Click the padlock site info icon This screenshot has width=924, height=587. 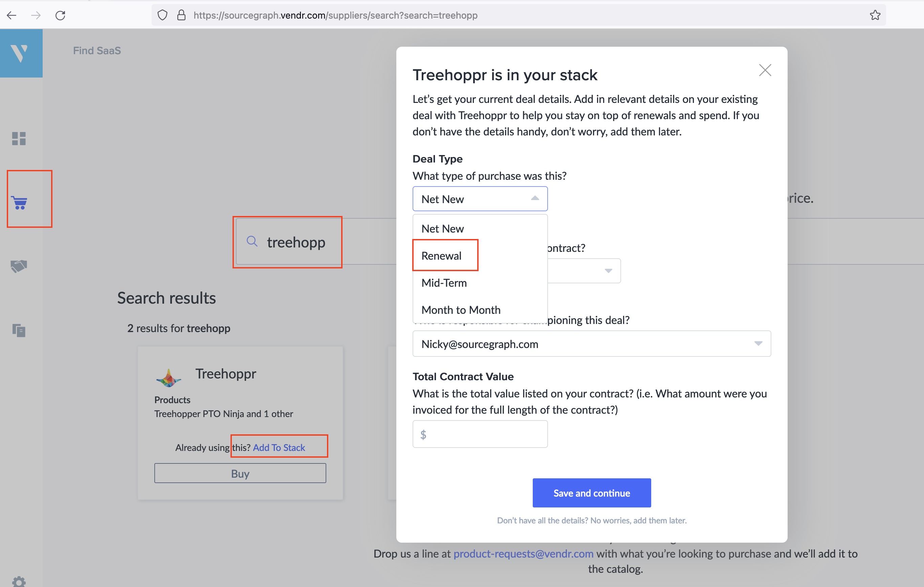[181, 15]
